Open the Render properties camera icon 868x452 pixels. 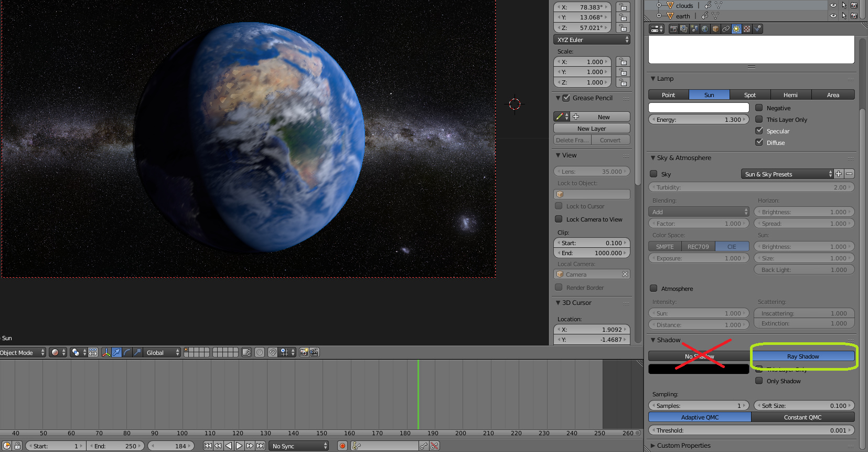coord(673,29)
